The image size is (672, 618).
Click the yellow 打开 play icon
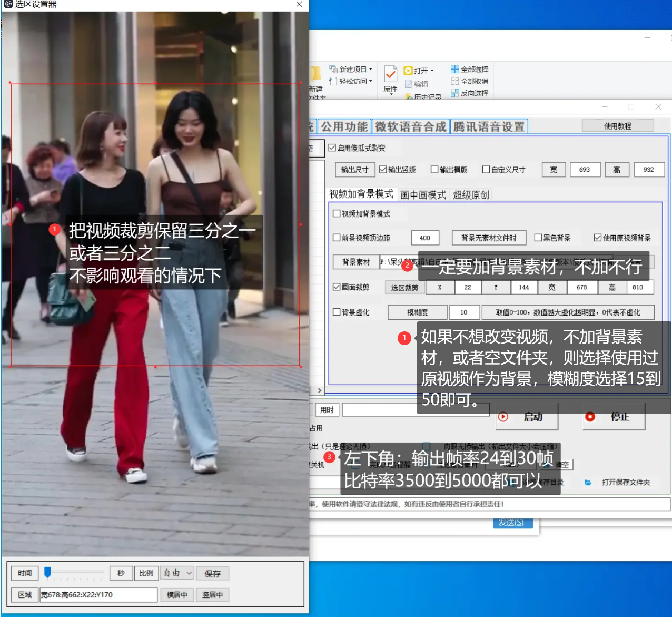click(x=408, y=71)
